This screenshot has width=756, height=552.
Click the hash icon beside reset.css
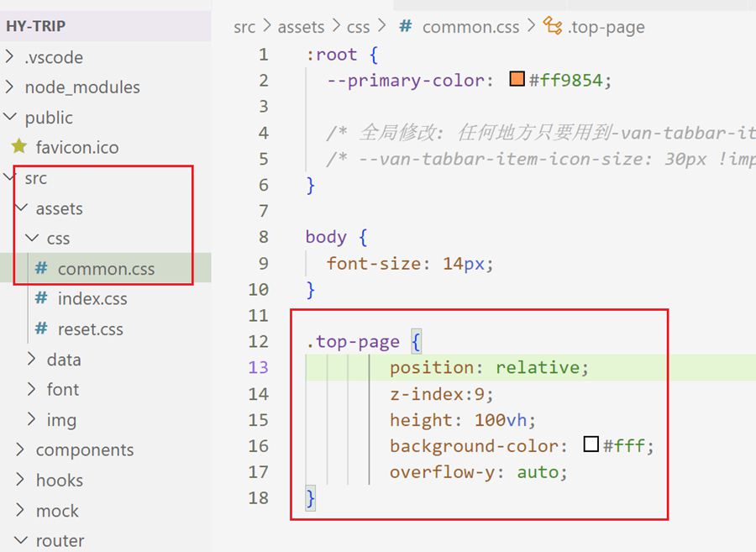[41, 329]
